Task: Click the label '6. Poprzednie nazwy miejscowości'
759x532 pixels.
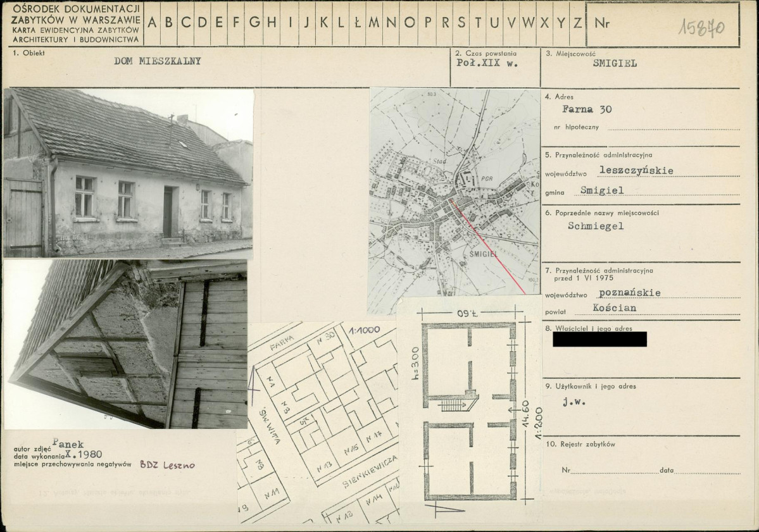Action: tap(602, 213)
